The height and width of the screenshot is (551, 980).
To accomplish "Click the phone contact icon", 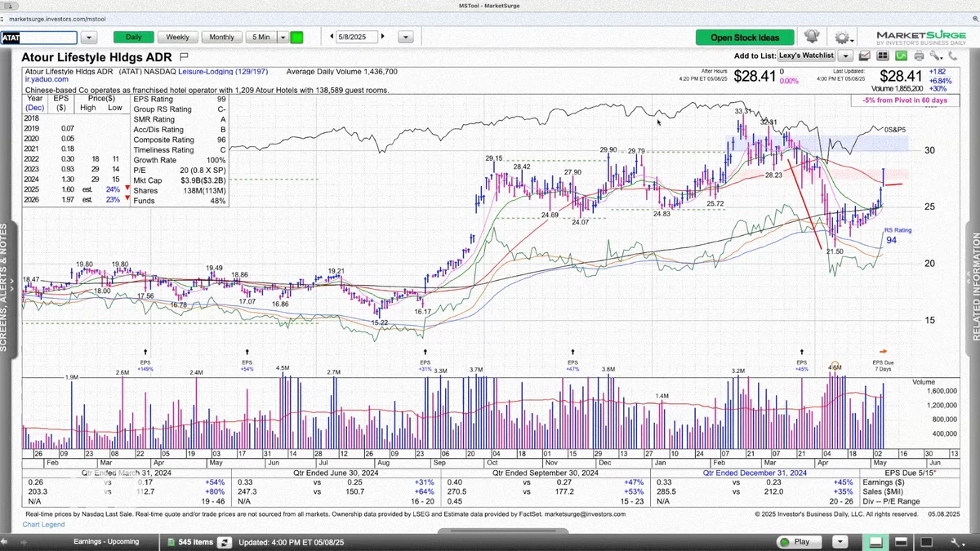I will 953,56.
